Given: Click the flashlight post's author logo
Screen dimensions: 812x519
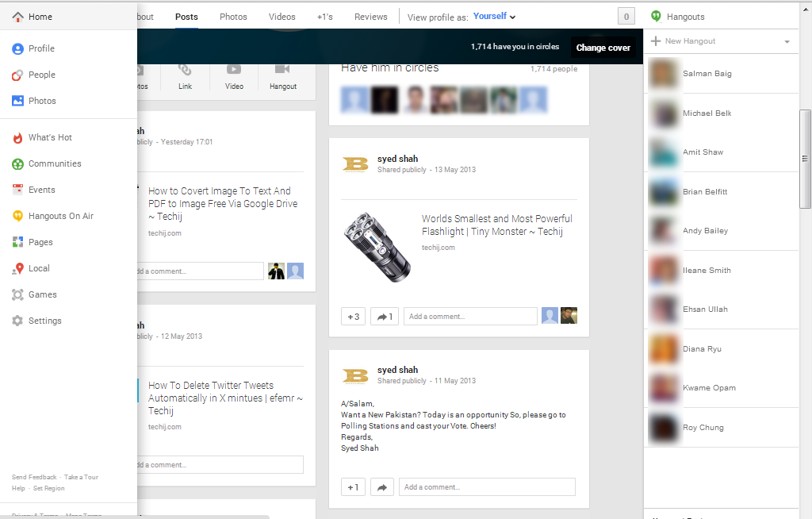Looking at the screenshot, I should (x=355, y=164).
